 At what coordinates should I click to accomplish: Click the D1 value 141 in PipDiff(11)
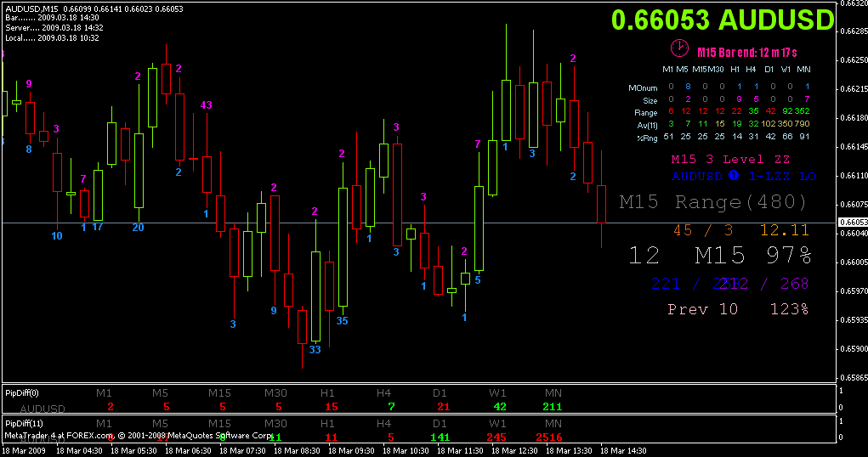click(440, 437)
